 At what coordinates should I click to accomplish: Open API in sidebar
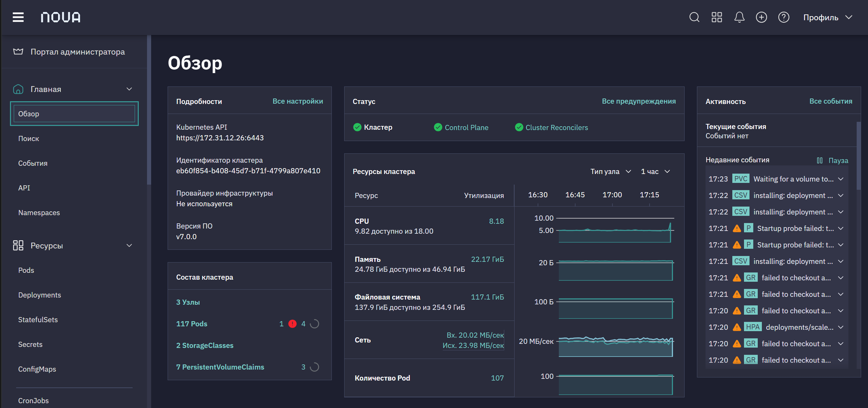point(24,188)
